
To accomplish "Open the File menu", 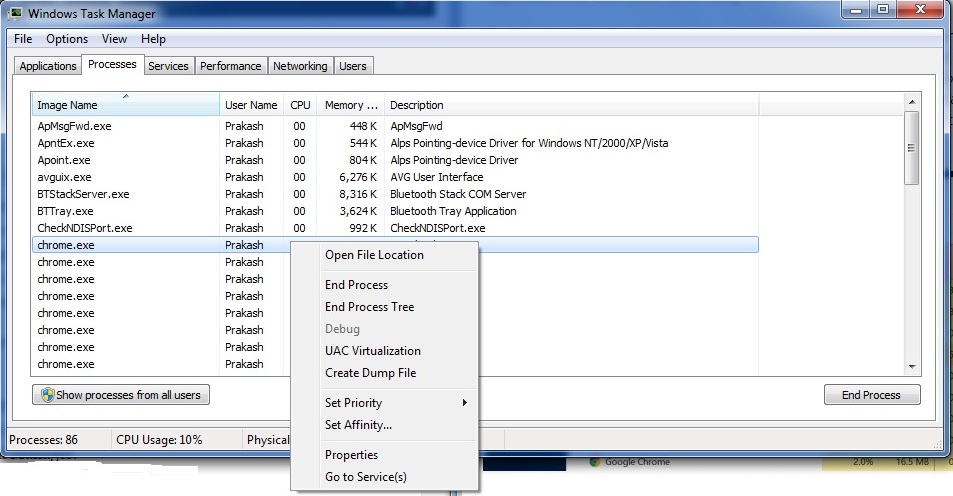I will [23, 39].
